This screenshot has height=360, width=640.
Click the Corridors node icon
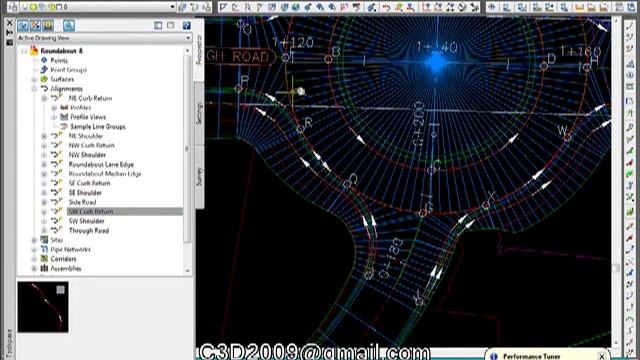[x=44, y=259]
